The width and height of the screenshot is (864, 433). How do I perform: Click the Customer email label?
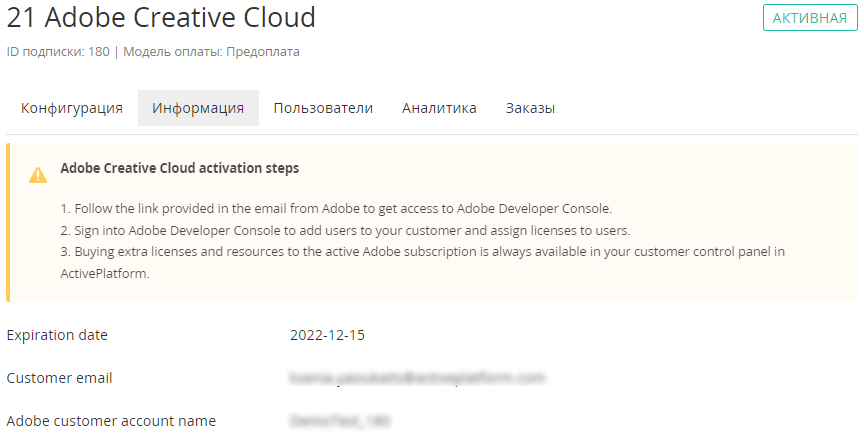pos(59,378)
